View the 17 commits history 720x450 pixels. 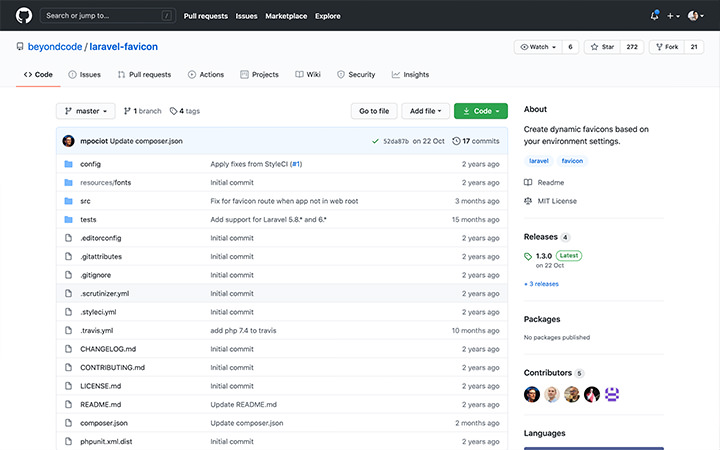476,141
